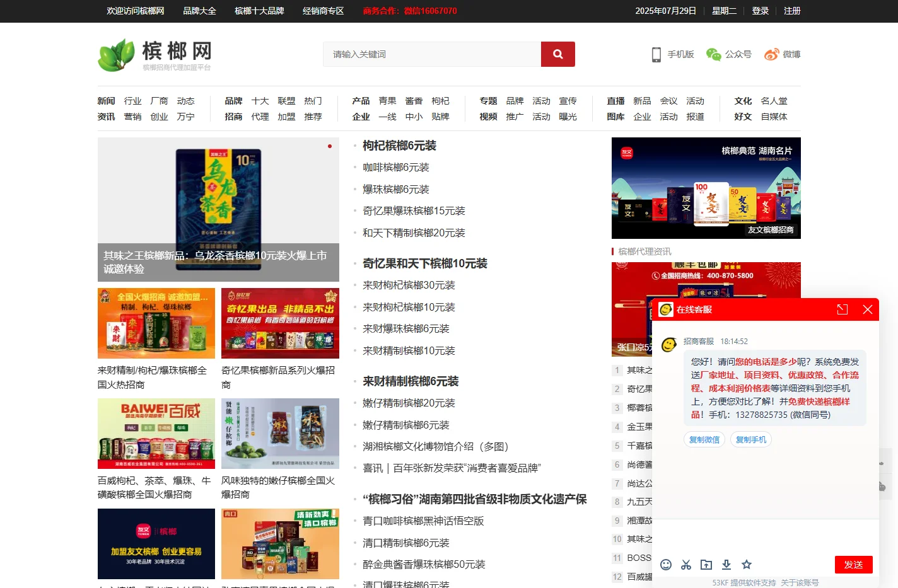Viewport: 898px width, 588px height.
Task: Insert emoji in online chat
Action: pyautogui.click(x=665, y=565)
